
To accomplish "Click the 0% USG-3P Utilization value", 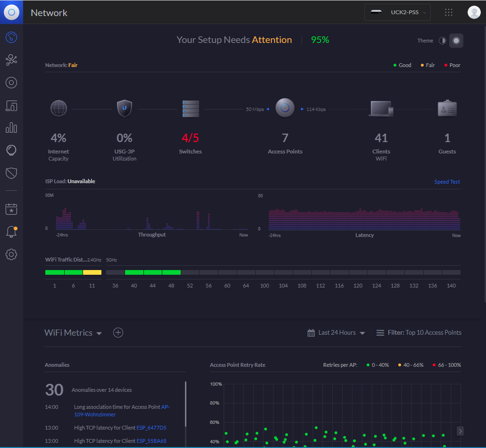I will point(125,138).
